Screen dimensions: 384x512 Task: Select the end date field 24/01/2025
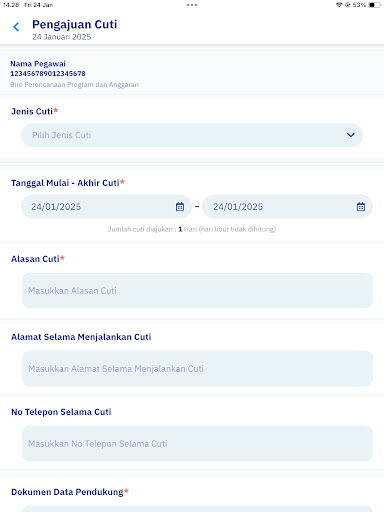(287, 207)
